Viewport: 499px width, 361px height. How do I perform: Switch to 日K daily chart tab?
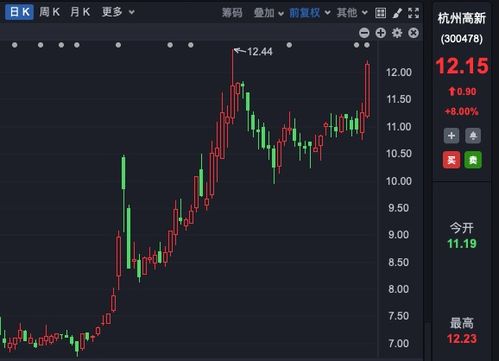pyautogui.click(x=19, y=12)
